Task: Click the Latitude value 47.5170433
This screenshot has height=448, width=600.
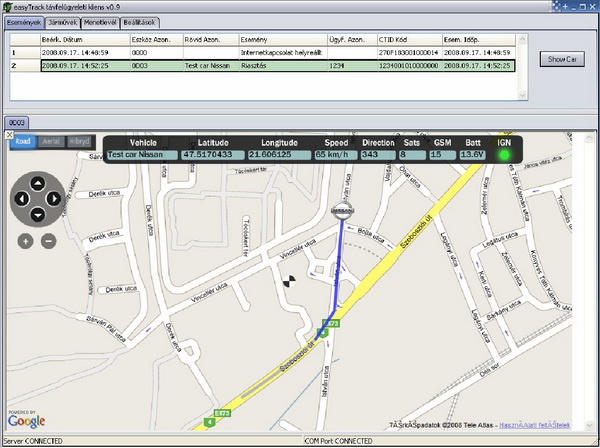Action: click(213, 155)
